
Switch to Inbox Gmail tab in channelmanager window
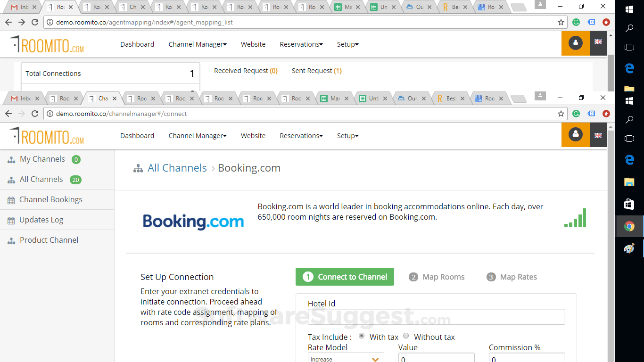pos(24,99)
